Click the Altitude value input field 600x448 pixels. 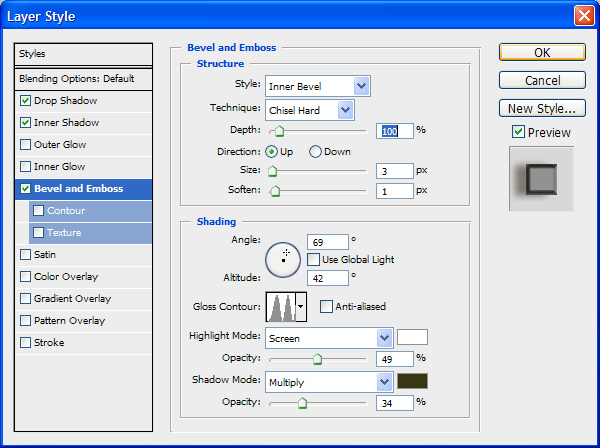click(x=328, y=278)
